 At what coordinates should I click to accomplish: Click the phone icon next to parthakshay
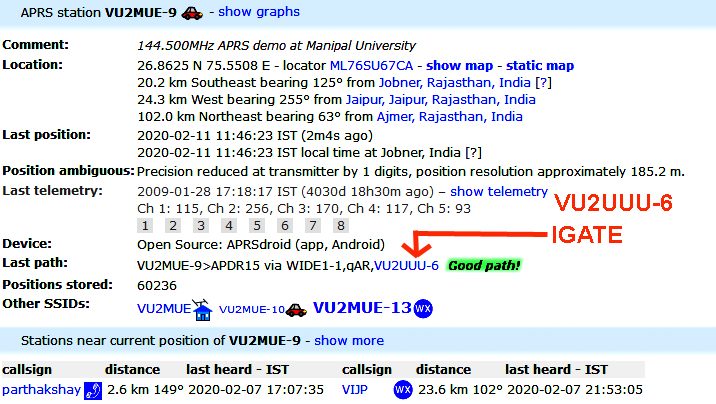[93, 391]
